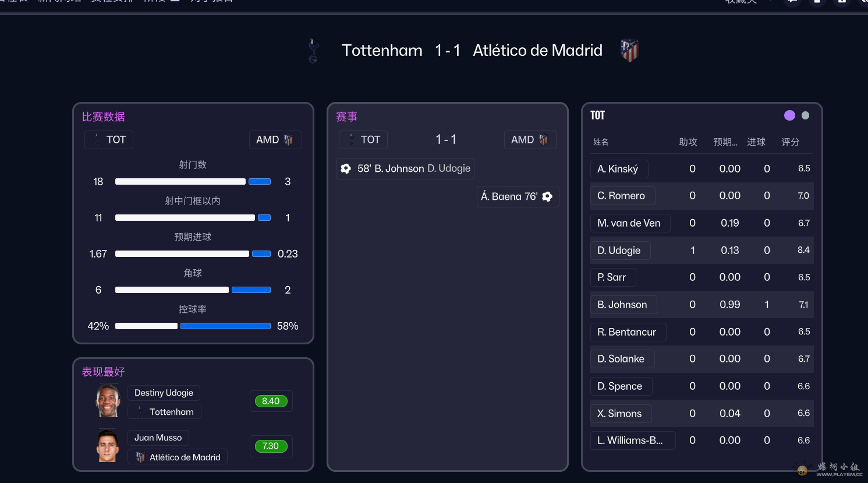Viewport: 868px width, 483px height.
Task: Select the purple page dot in TOT panel
Action: [789, 115]
